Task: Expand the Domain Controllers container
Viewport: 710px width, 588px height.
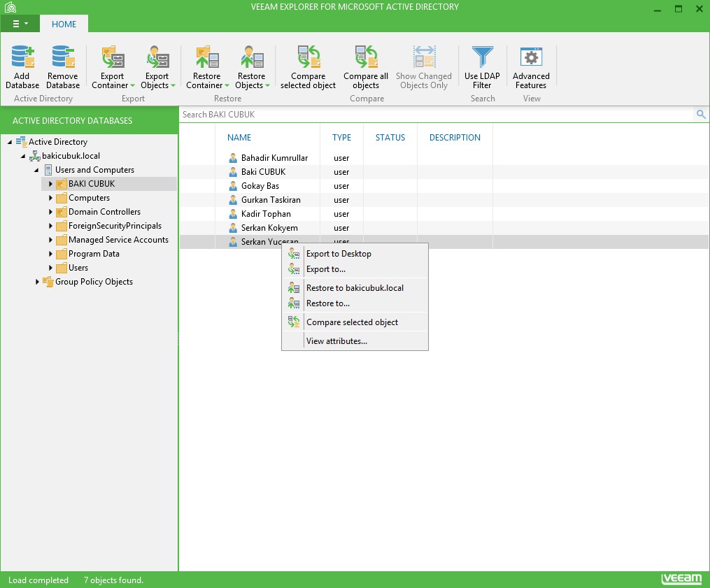Action: click(x=50, y=212)
